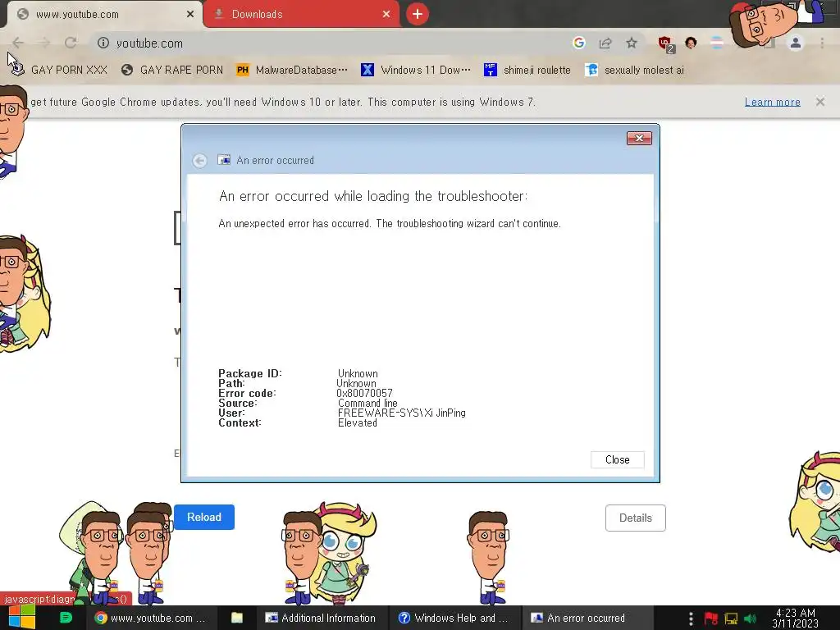The height and width of the screenshot is (630, 840).
Task: Select error code 0x80070057 text
Action: (x=364, y=393)
